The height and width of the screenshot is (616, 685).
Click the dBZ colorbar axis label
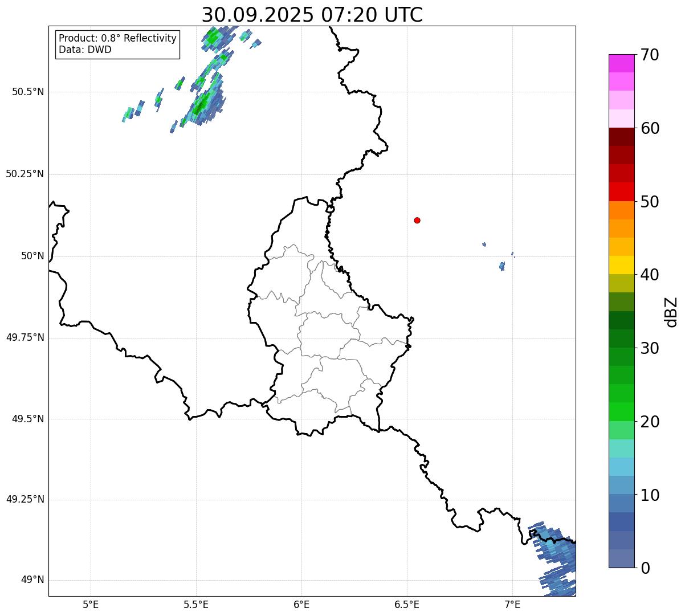coord(672,311)
